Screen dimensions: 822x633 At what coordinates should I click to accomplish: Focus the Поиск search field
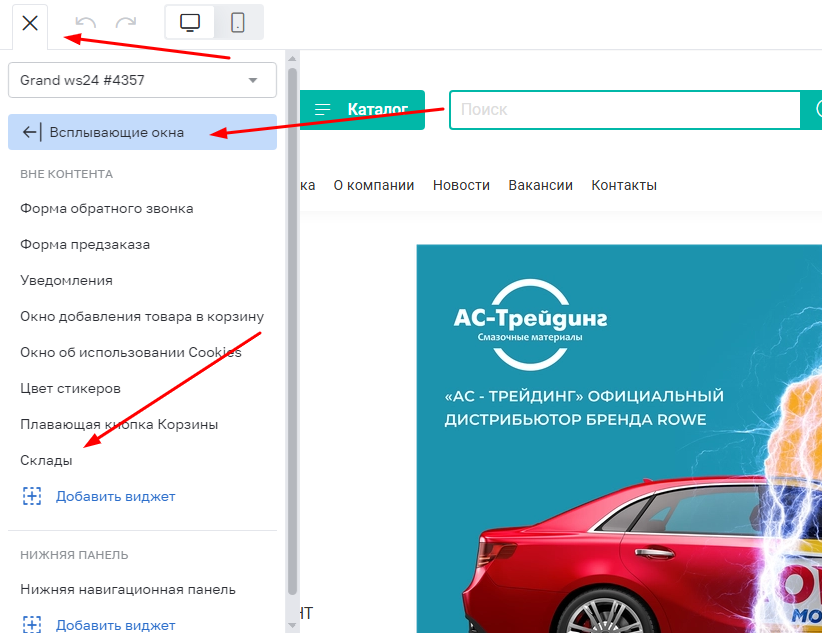click(x=625, y=110)
